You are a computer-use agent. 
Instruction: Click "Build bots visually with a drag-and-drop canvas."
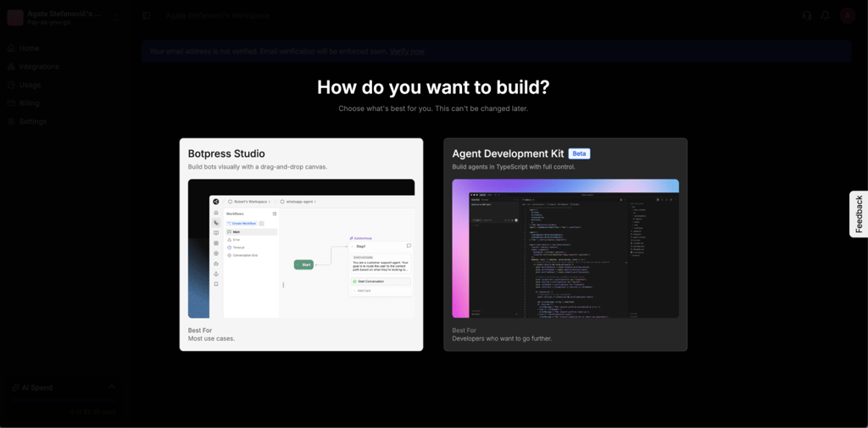pyautogui.click(x=258, y=167)
